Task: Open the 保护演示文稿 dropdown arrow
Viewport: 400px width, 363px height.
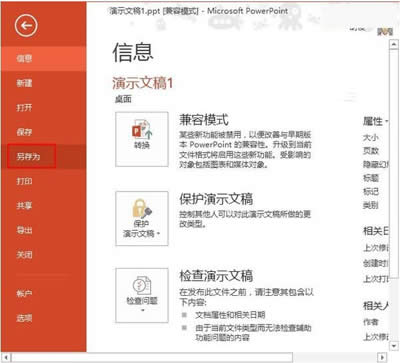Action: [159, 234]
